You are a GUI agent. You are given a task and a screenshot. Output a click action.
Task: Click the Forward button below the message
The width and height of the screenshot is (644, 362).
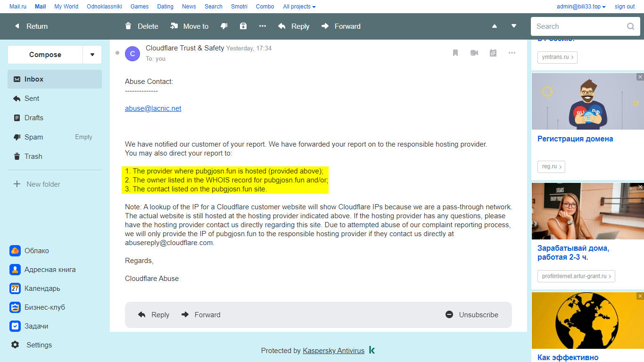201,315
